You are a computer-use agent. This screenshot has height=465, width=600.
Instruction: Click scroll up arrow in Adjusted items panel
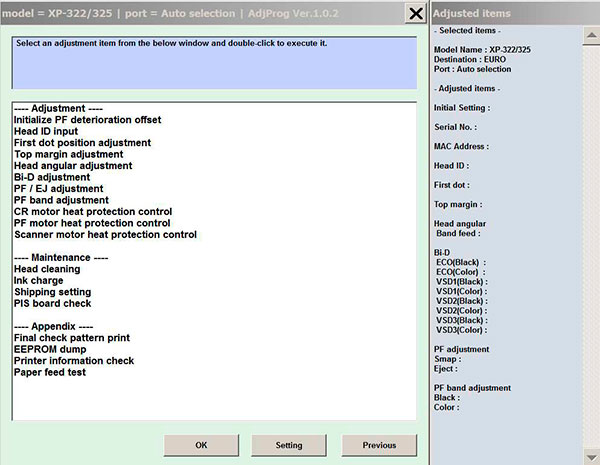tap(591, 36)
